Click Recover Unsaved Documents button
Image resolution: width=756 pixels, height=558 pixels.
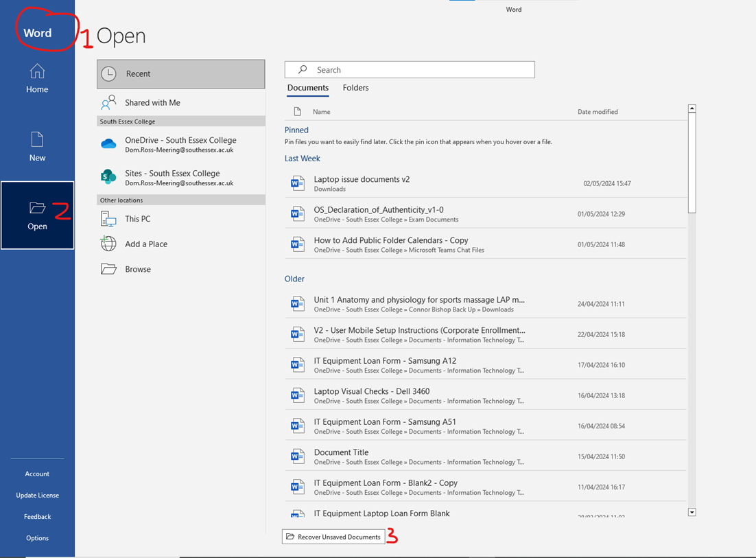(x=333, y=537)
